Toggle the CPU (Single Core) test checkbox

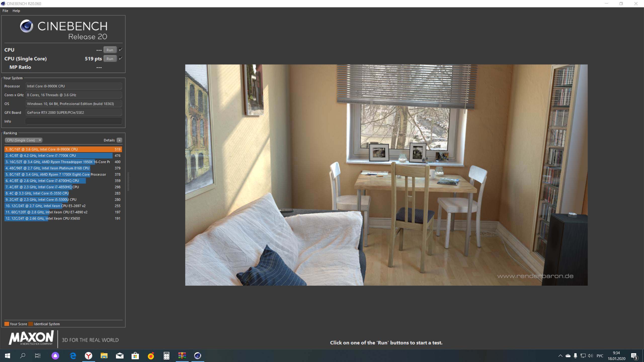pos(121,58)
